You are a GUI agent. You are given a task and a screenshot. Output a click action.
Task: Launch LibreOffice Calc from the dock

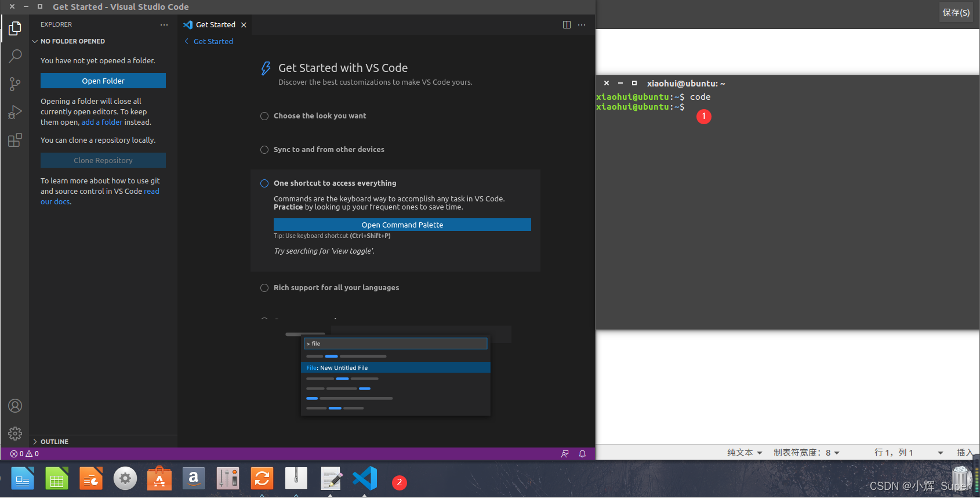(57, 479)
